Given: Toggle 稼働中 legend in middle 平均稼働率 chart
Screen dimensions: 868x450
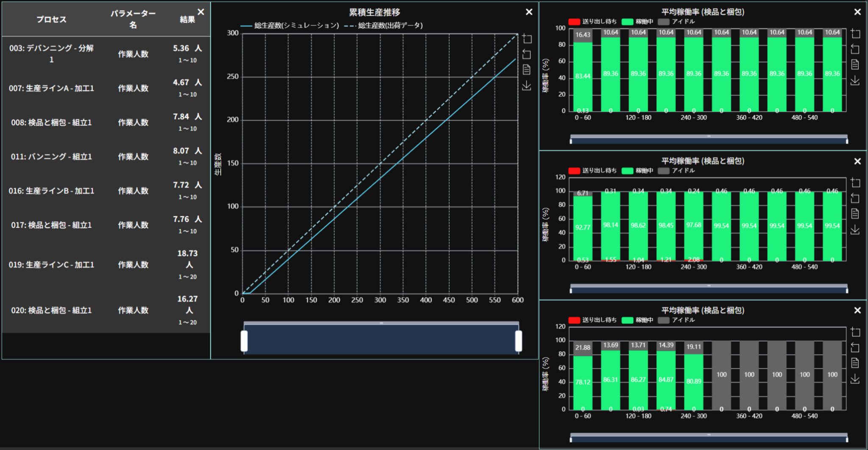Looking at the screenshot, I should (637, 171).
